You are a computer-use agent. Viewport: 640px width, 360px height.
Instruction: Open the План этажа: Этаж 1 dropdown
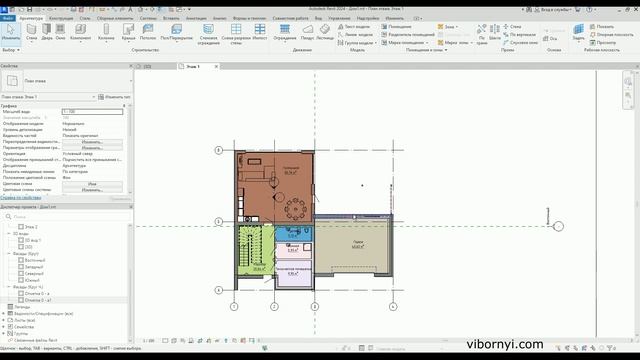tap(93, 97)
